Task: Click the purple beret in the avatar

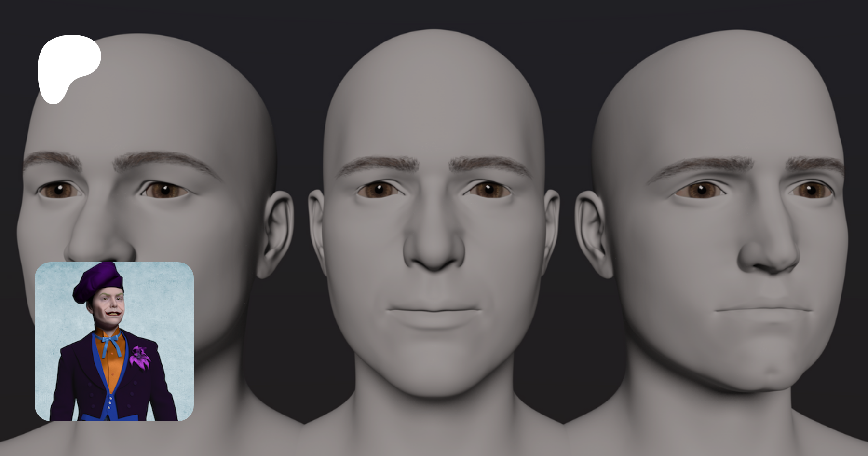Action: pos(98,279)
